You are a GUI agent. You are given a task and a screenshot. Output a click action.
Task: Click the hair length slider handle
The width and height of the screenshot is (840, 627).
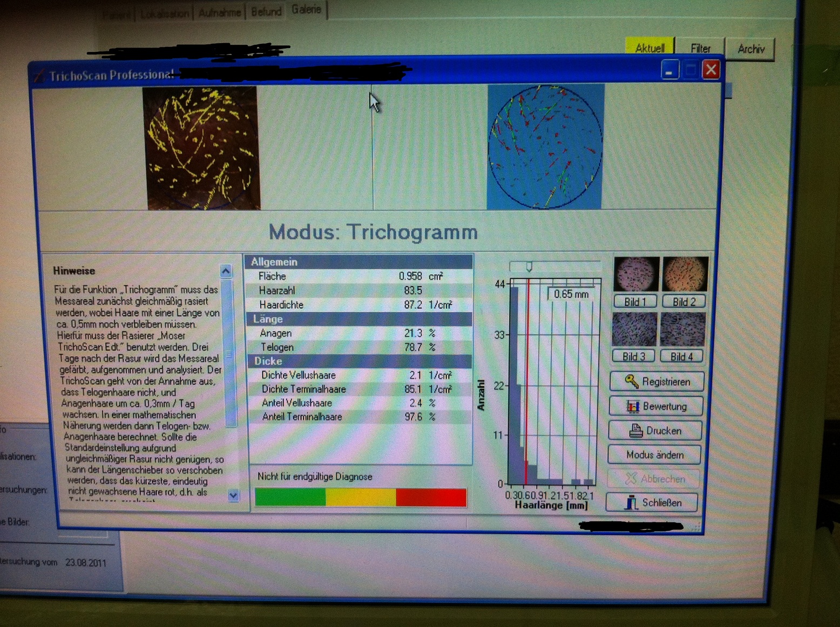tap(529, 267)
